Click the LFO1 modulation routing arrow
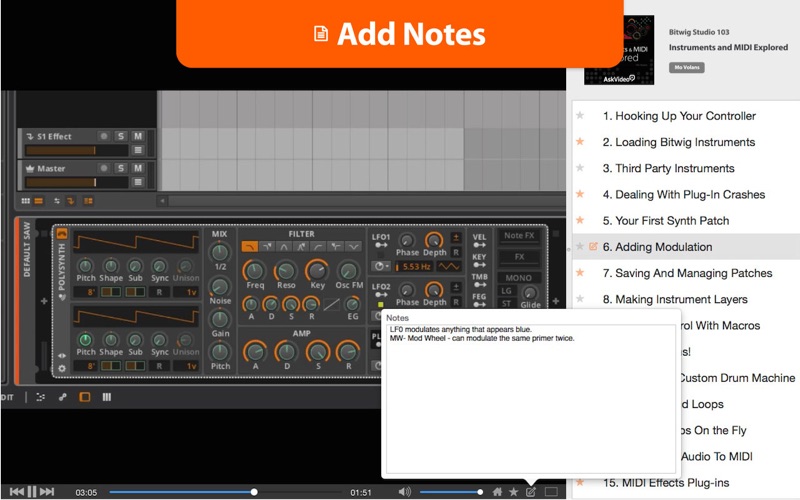The height and width of the screenshot is (500, 800). pos(381,245)
